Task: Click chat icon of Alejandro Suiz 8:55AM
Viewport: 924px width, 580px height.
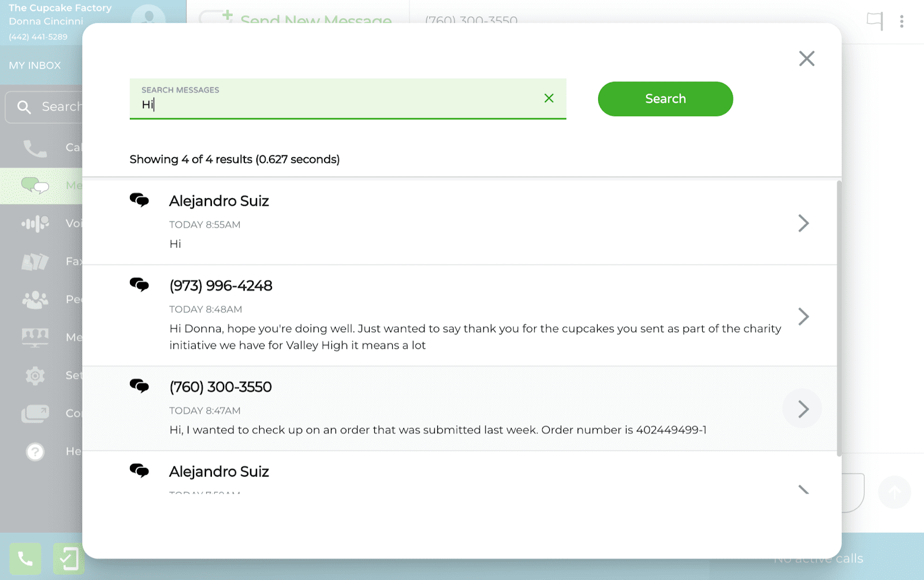Action: pyautogui.click(x=139, y=200)
